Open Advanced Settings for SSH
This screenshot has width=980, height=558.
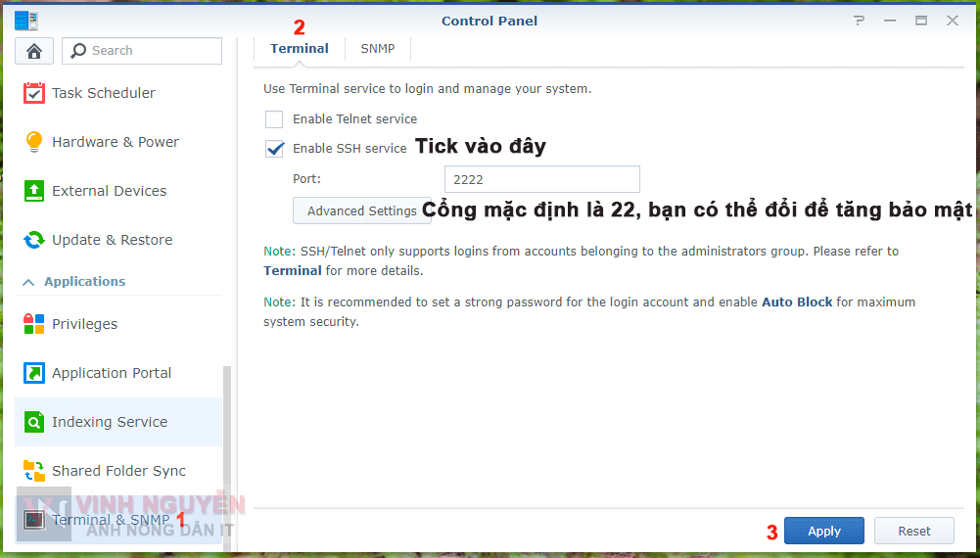(361, 210)
